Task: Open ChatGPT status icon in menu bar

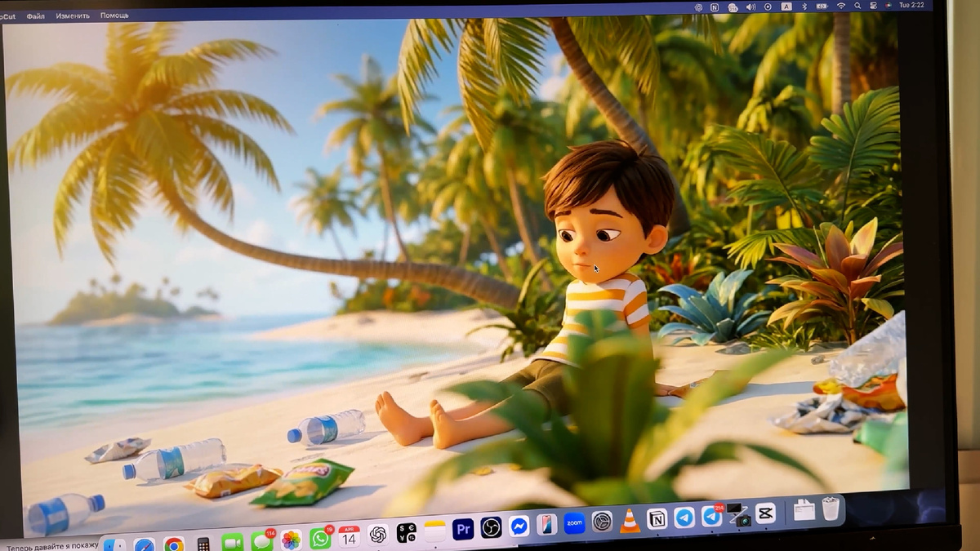Action: click(x=698, y=7)
